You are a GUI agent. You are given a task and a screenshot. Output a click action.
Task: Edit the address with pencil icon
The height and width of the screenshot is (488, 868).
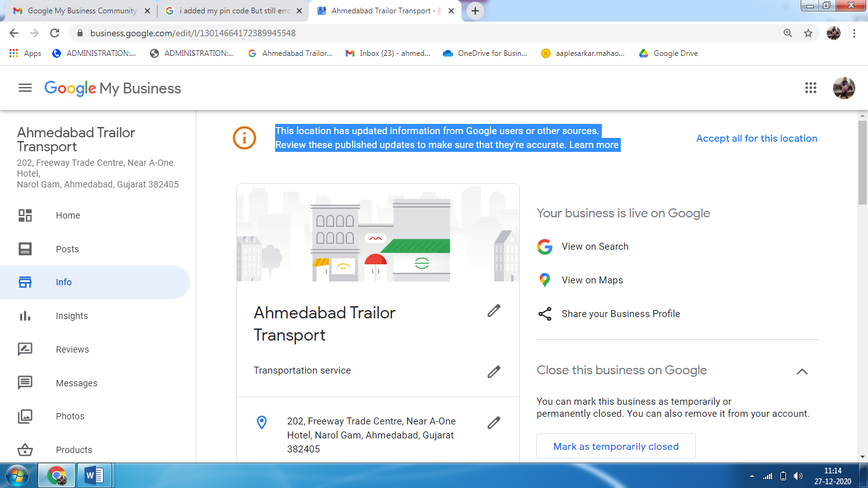tap(494, 423)
